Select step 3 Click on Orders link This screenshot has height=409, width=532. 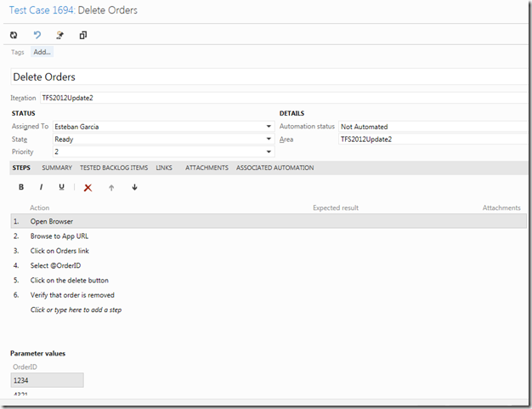269,251
